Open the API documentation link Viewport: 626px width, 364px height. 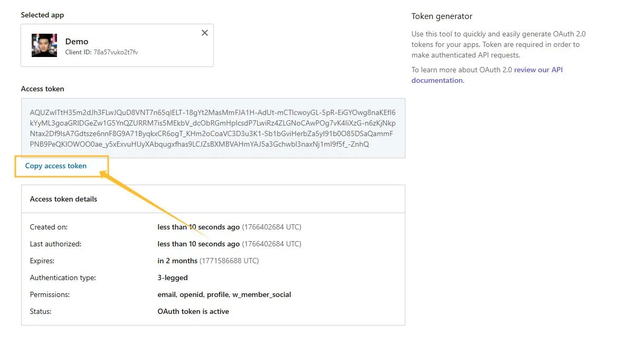(537, 69)
